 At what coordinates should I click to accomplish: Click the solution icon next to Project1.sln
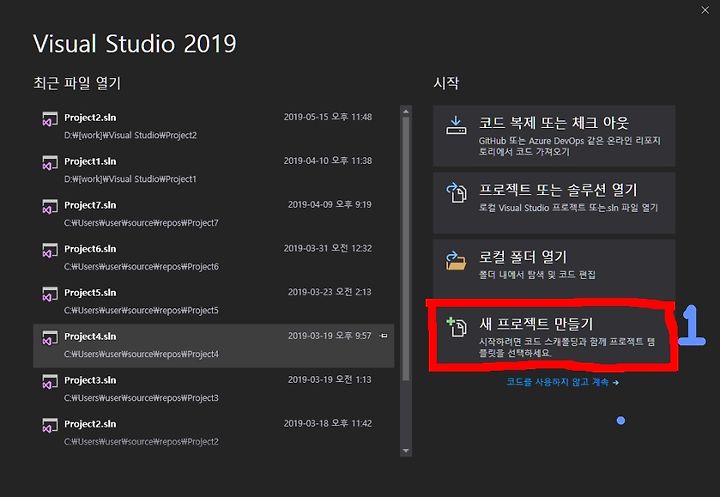[50, 163]
